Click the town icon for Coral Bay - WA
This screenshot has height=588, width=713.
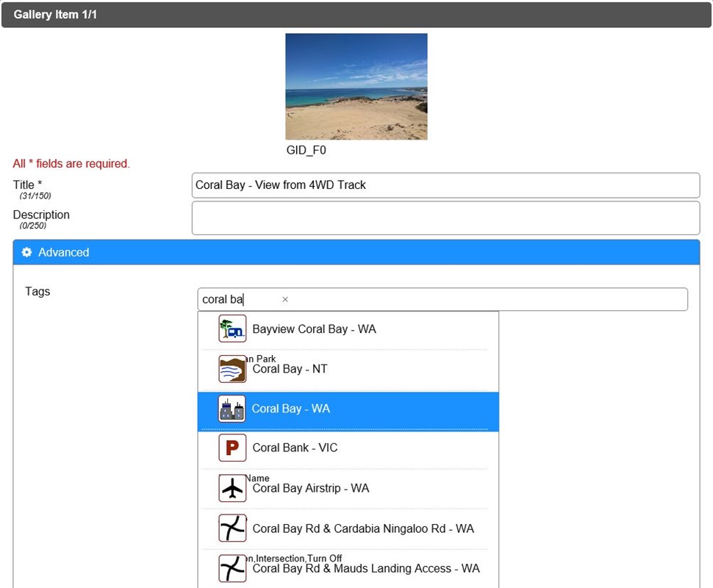click(232, 409)
